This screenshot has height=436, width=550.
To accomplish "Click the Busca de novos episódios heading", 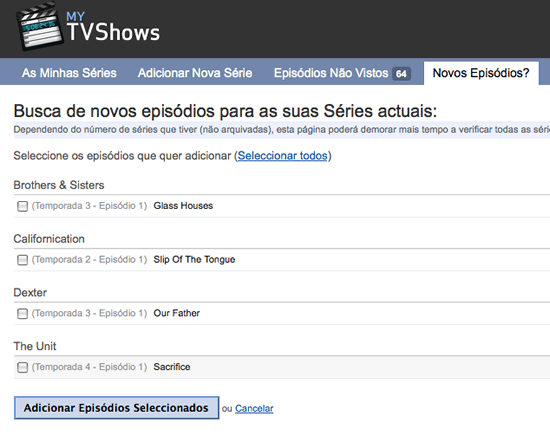I will (225, 111).
